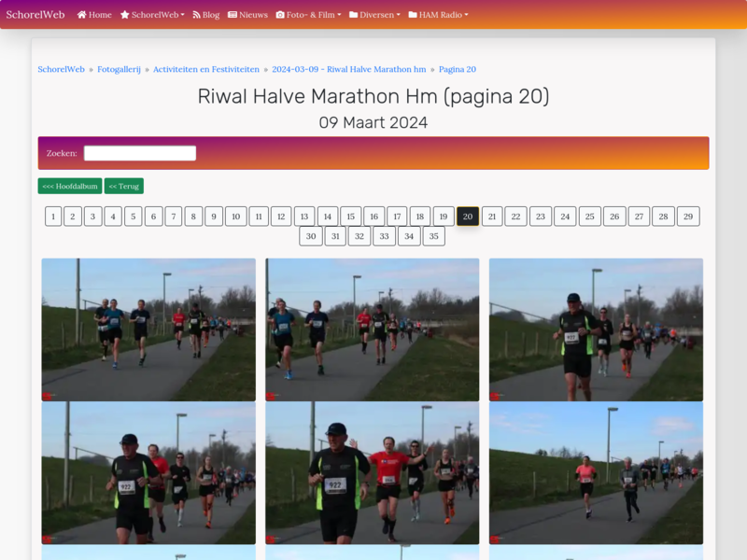Follow the SchorelWeb breadcrumb link
This screenshot has height=560, width=747.
pos(61,69)
